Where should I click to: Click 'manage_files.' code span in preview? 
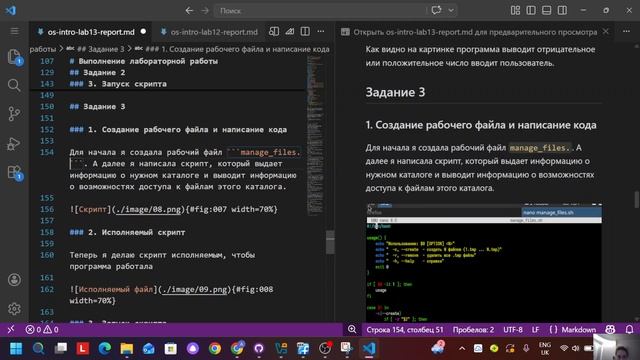539,148
